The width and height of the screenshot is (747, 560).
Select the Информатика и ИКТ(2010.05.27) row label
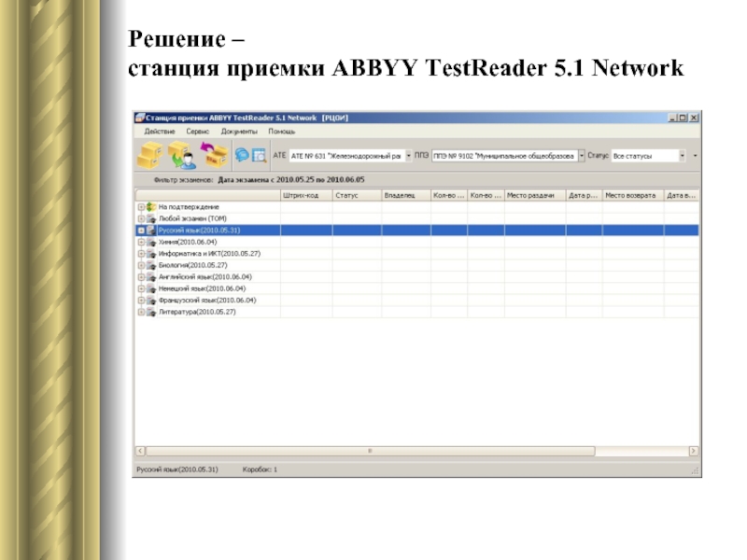coord(209,254)
